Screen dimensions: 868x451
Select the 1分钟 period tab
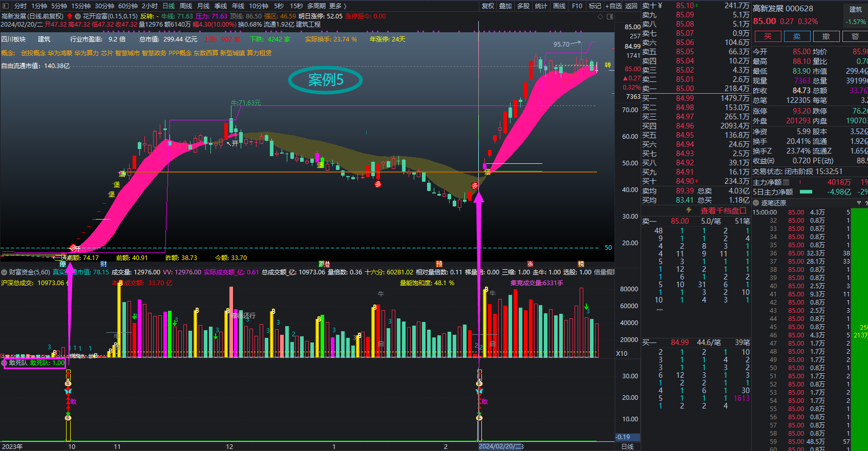[x=39, y=6]
